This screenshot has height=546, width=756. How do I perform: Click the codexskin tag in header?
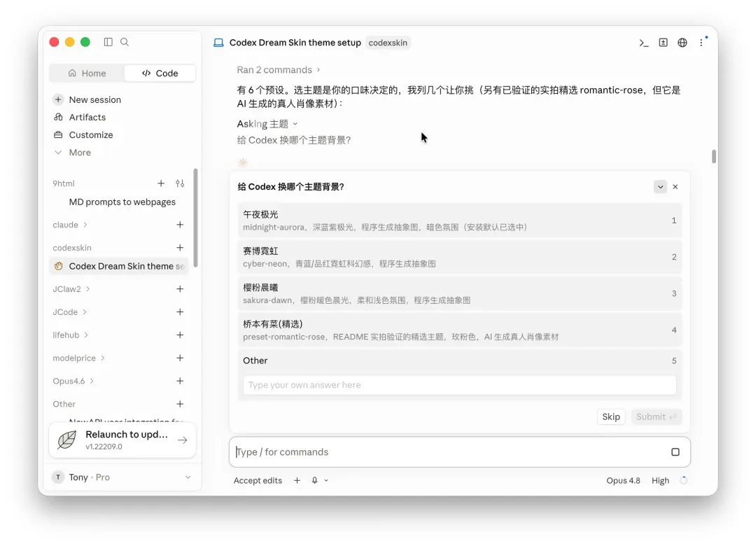388,43
